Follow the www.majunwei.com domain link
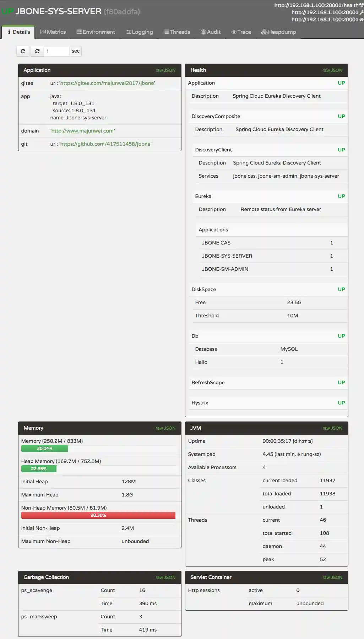Viewport: 364px width, 639px height. [82, 131]
